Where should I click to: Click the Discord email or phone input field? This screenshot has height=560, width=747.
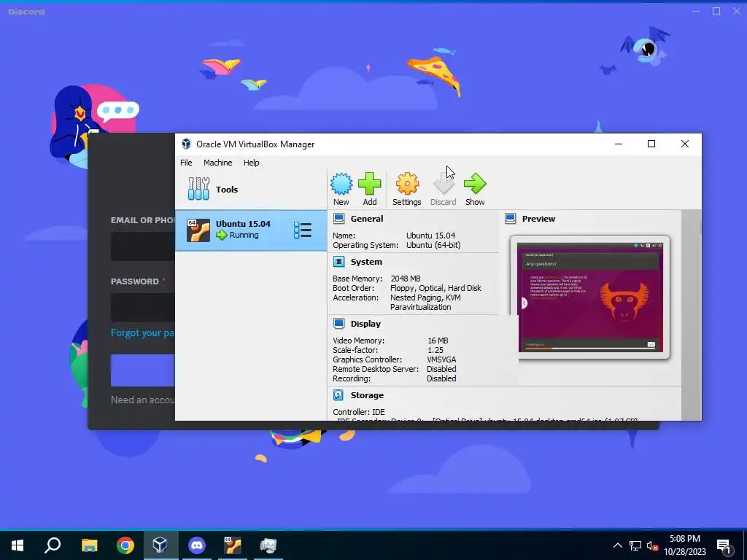[143, 246]
